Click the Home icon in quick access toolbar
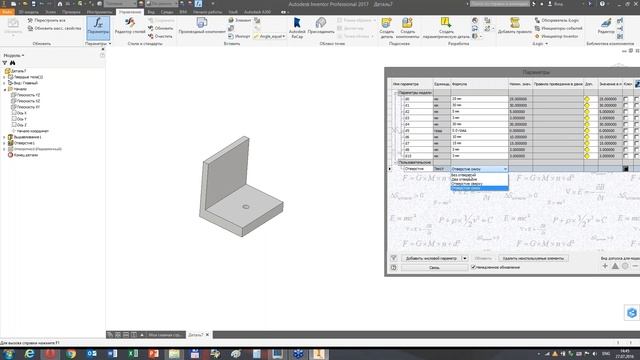 pyautogui.click(x=60, y=4)
